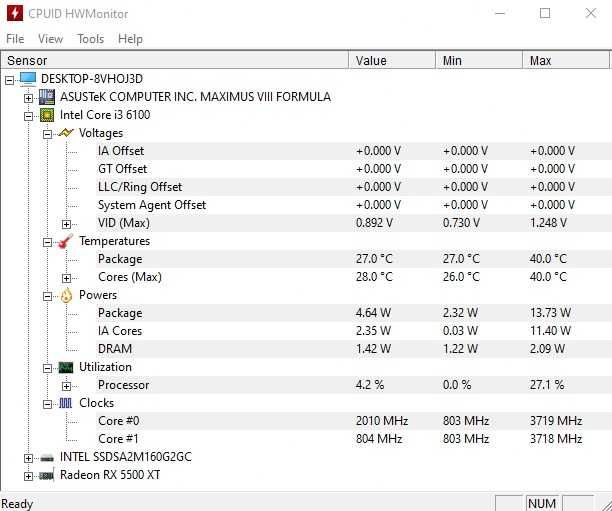Screen dimensions: 612x511
Task: Click the ASUSTeK motherboard icon
Action: pyautogui.click(x=47, y=97)
